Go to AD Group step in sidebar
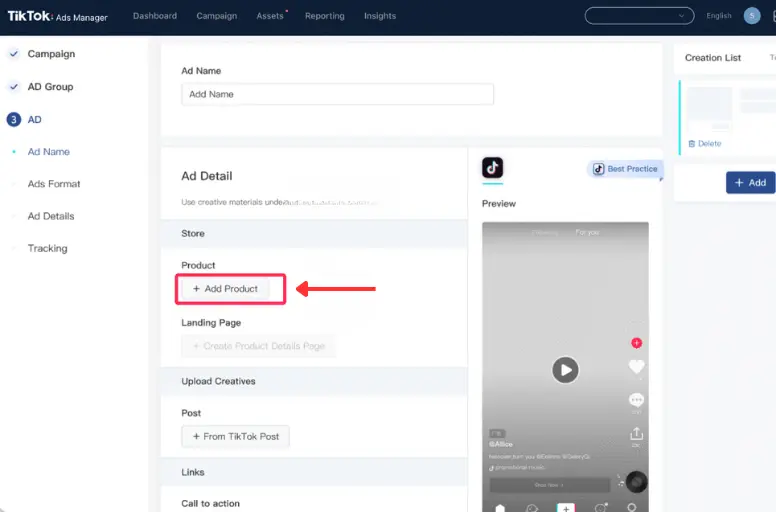 click(x=50, y=87)
